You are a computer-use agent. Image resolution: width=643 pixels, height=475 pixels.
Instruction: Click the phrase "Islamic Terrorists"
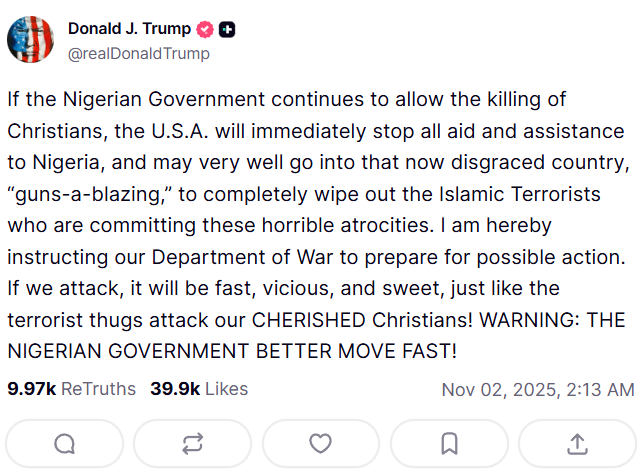coord(464,191)
